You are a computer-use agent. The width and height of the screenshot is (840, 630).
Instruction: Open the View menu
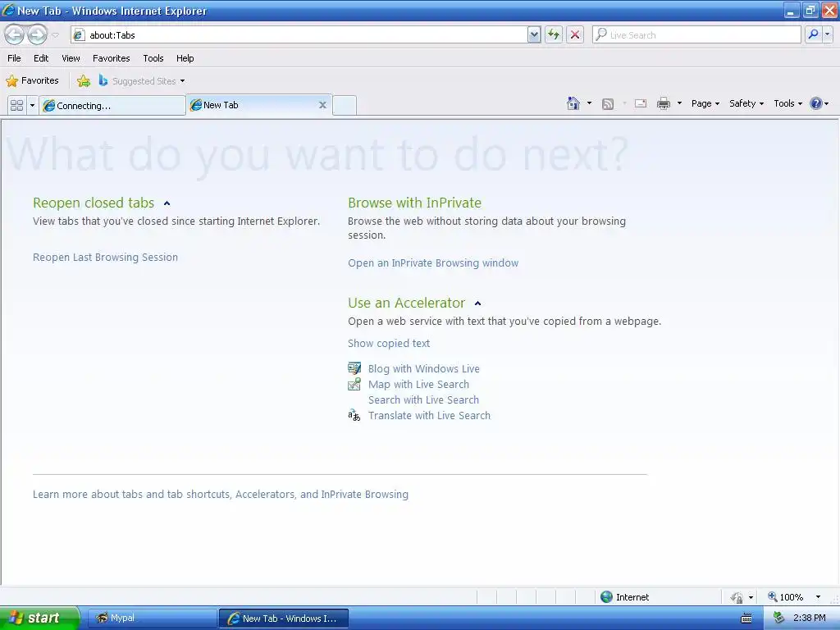(x=71, y=58)
